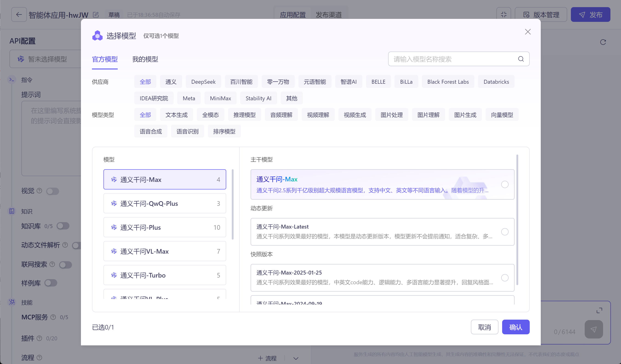The image size is (621, 364).
Task: Select the 通义千问-Max model group
Action: 165,179
